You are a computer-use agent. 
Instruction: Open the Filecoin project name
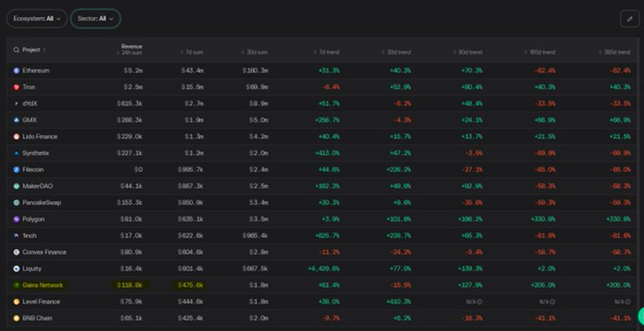(x=34, y=169)
